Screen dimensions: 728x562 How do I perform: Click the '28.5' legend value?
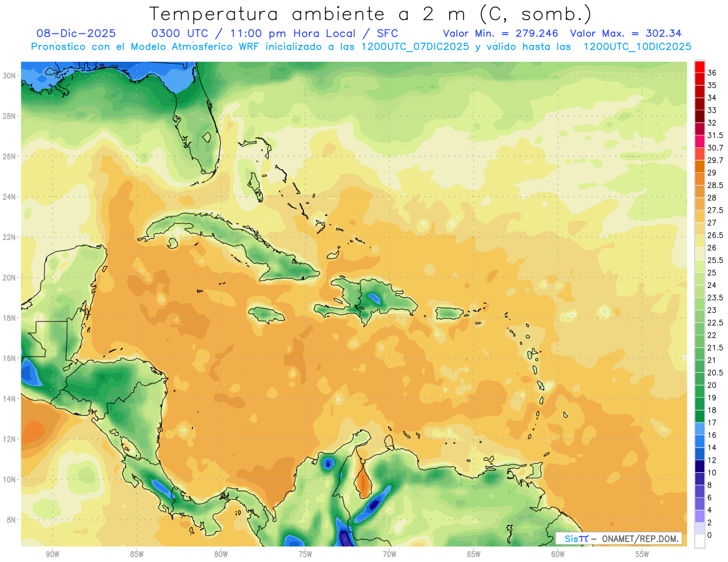point(715,186)
